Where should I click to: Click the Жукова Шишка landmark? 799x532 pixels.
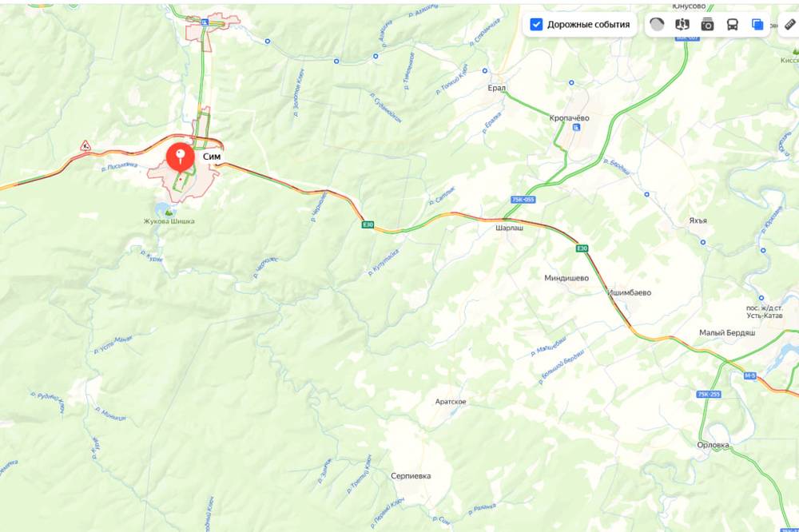pos(169,221)
